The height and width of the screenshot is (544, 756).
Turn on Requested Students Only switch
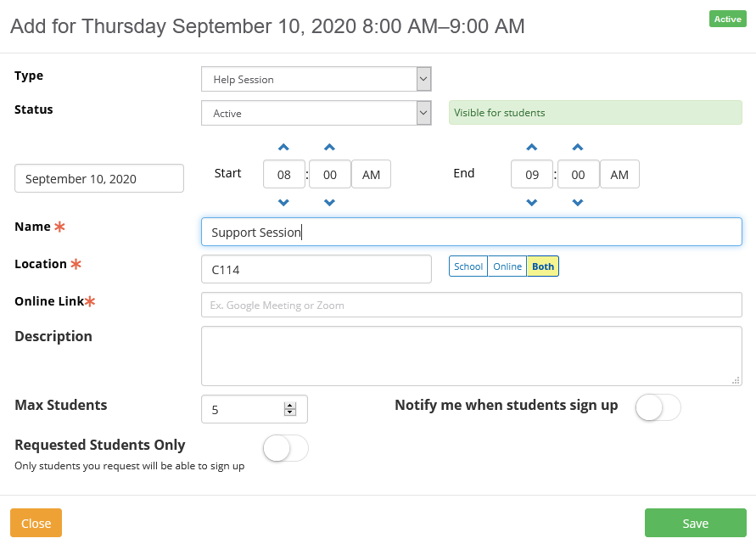pyautogui.click(x=286, y=448)
